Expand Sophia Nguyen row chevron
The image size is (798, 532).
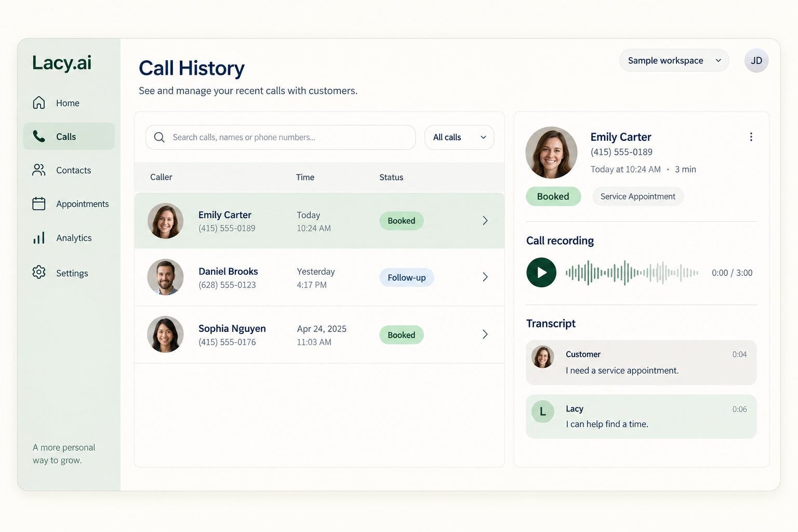pos(485,334)
